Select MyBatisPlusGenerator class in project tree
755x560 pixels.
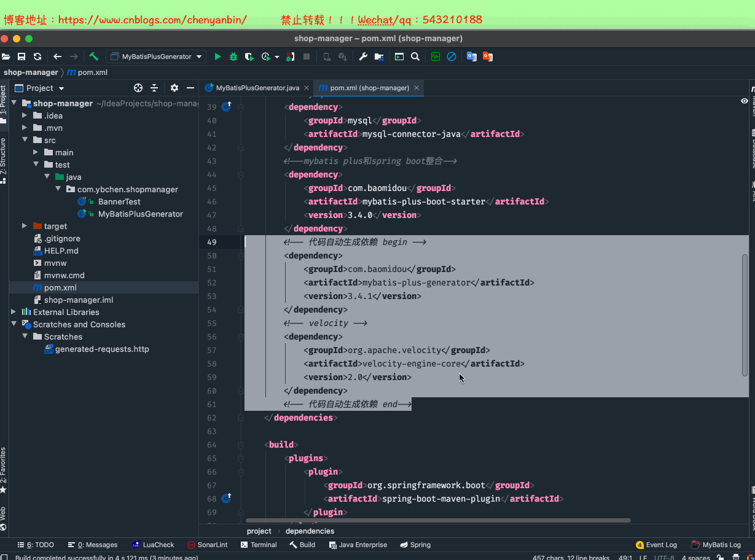(141, 214)
